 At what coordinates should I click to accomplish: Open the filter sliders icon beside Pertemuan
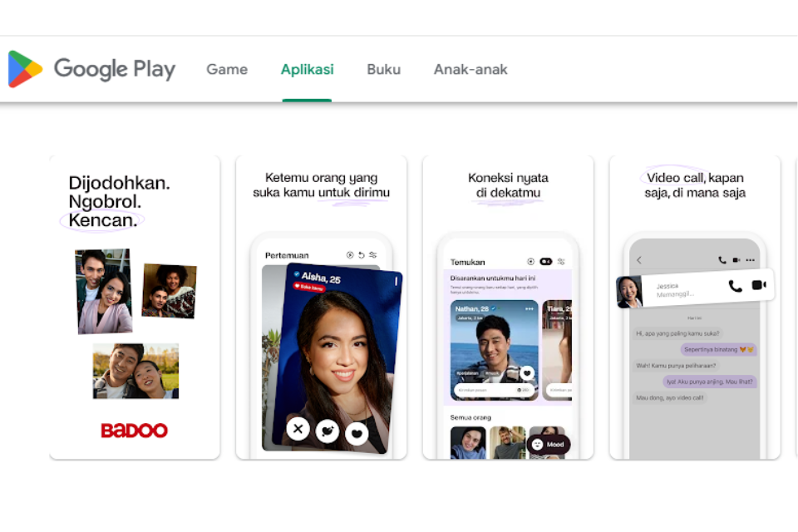click(373, 255)
